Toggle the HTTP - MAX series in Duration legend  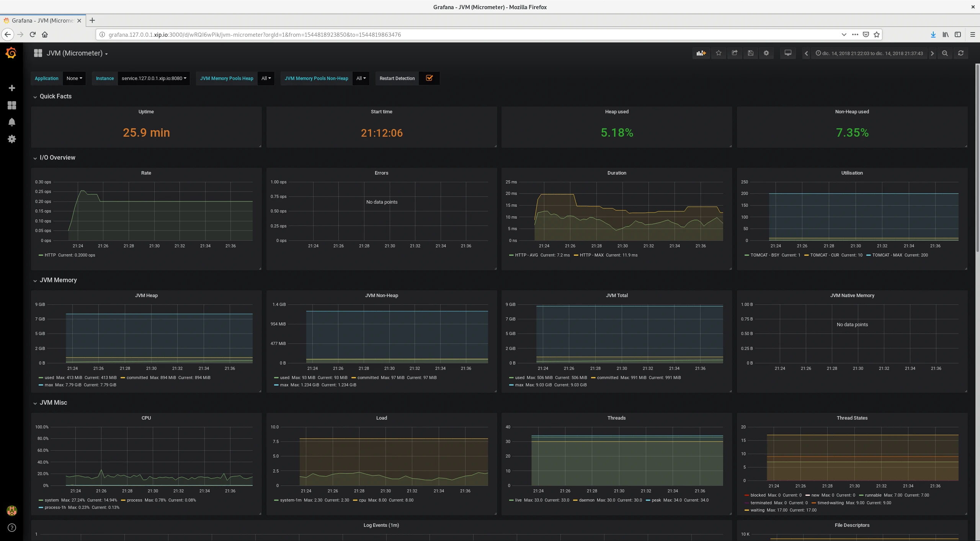tap(591, 255)
